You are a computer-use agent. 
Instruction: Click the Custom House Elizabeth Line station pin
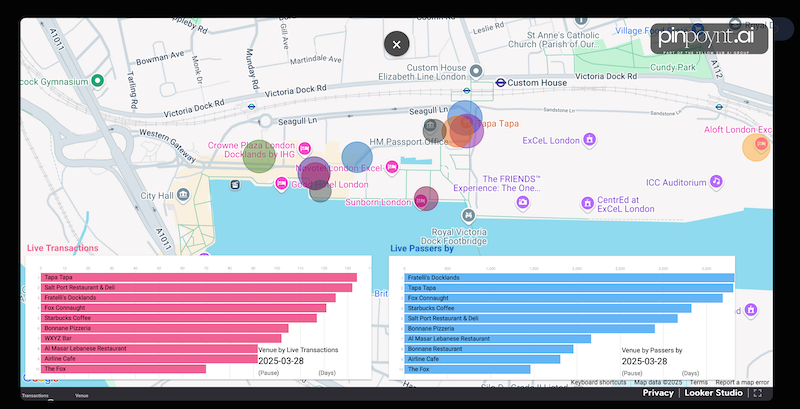pos(477,71)
